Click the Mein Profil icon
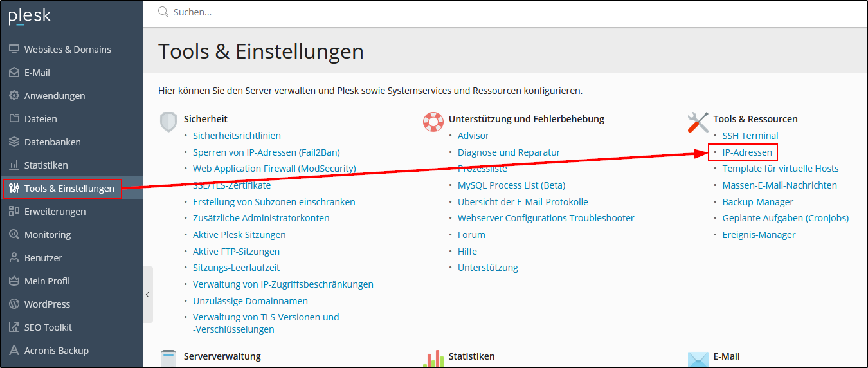The image size is (868, 368). click(14, 281)
